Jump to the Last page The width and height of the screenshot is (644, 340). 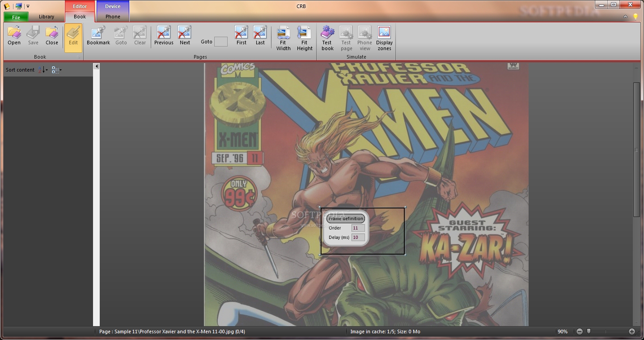point(260,35)
